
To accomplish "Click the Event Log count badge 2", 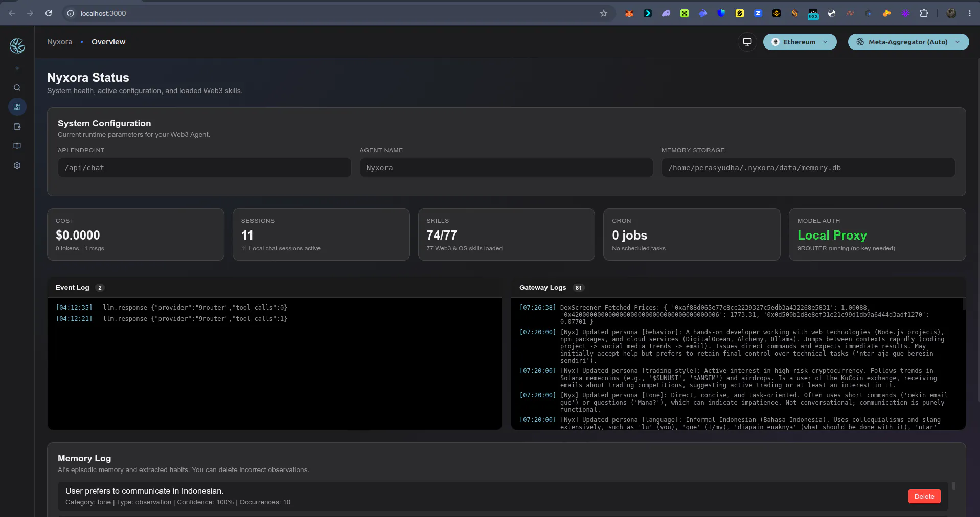I will click(100, 288).
